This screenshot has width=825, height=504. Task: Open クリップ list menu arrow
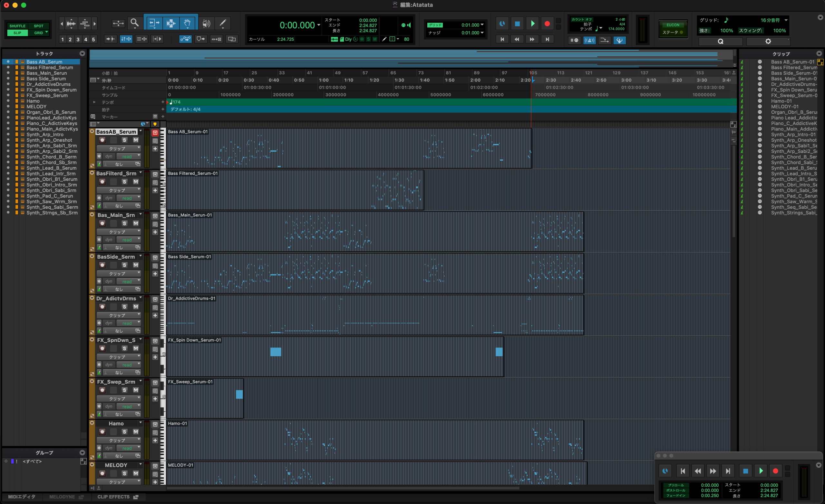(x=819, y=53)
